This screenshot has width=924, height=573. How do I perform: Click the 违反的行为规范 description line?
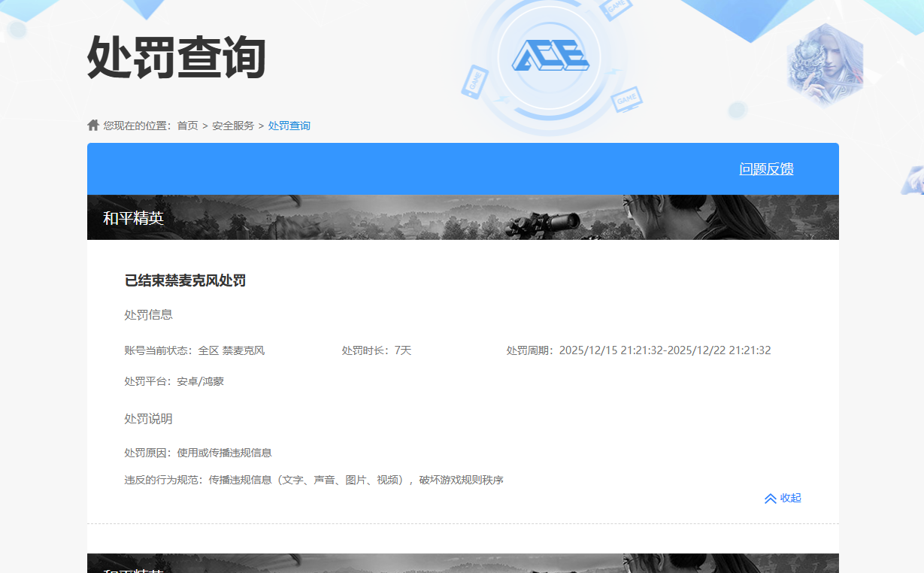[314, 480]
